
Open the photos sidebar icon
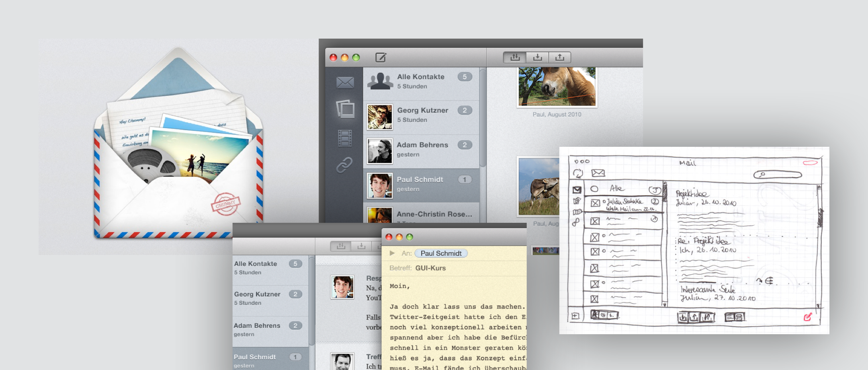point(345,109)
